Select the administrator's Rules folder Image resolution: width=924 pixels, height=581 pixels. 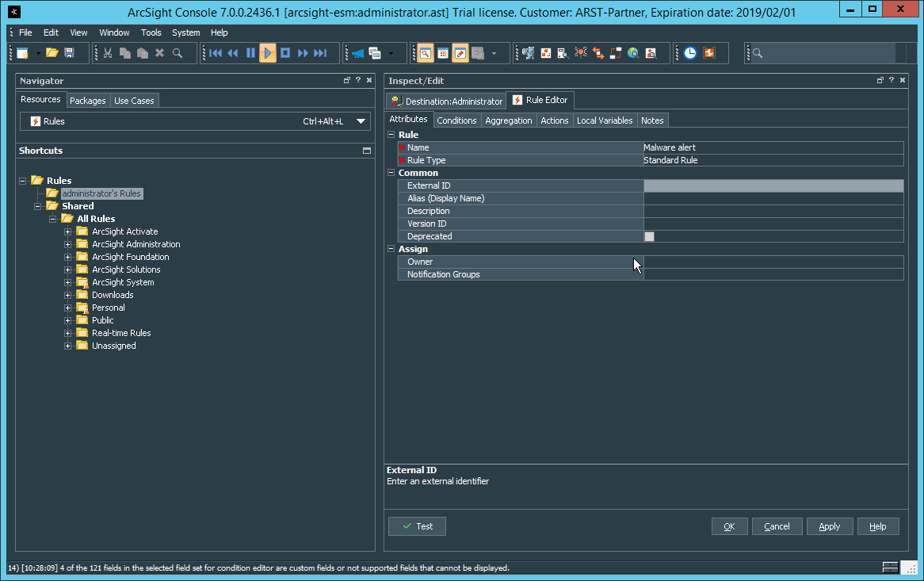101,193
